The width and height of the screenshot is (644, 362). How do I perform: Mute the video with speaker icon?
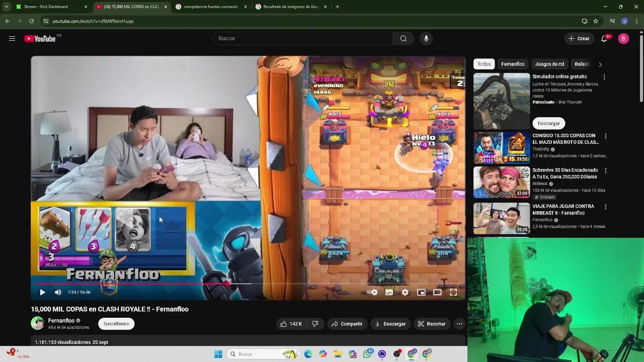tap(58, 292)
